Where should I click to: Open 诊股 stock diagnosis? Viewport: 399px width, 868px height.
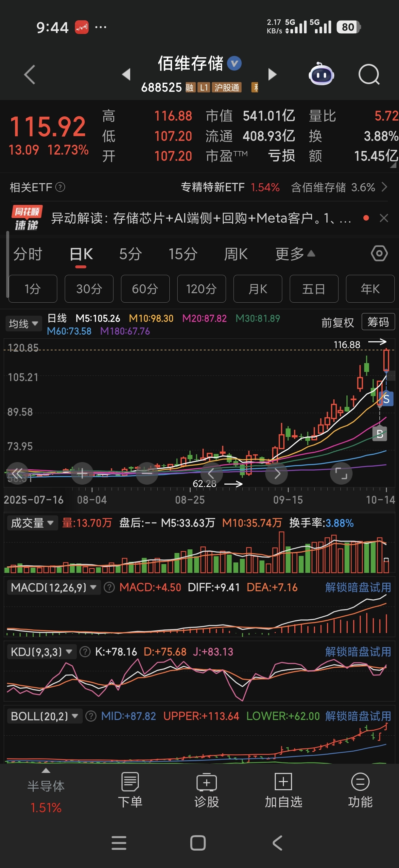pos(206,790)
